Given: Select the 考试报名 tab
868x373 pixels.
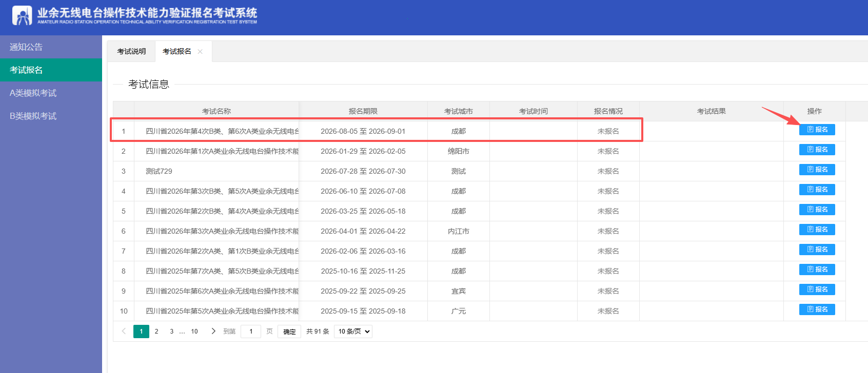Looking at the screenshot, I should point(177,51).
